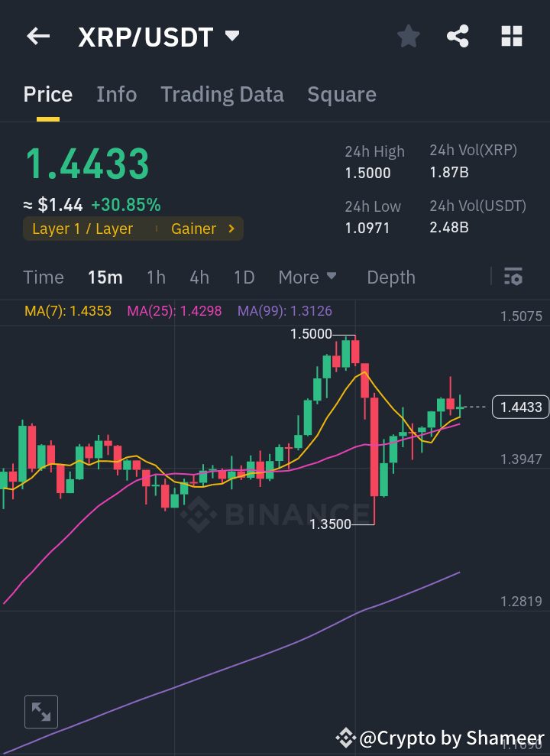Open the Trading Data tab
This screenshot has width=550, height=756.
(x=222, y=94)
